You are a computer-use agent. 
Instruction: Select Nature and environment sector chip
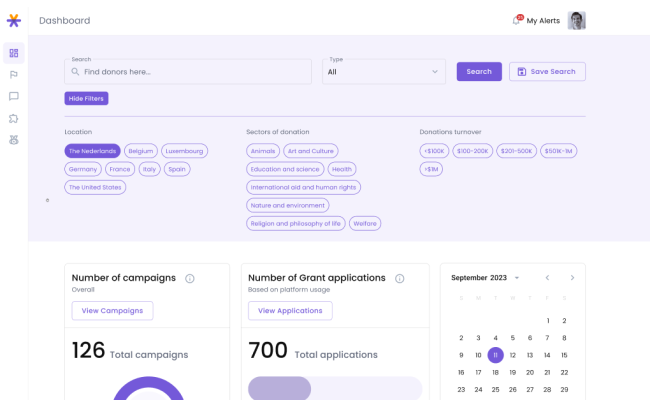[288, 206]
